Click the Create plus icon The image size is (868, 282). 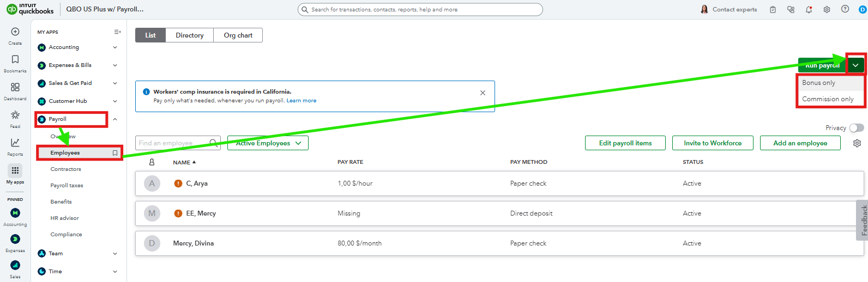click(x=15, y=32)
